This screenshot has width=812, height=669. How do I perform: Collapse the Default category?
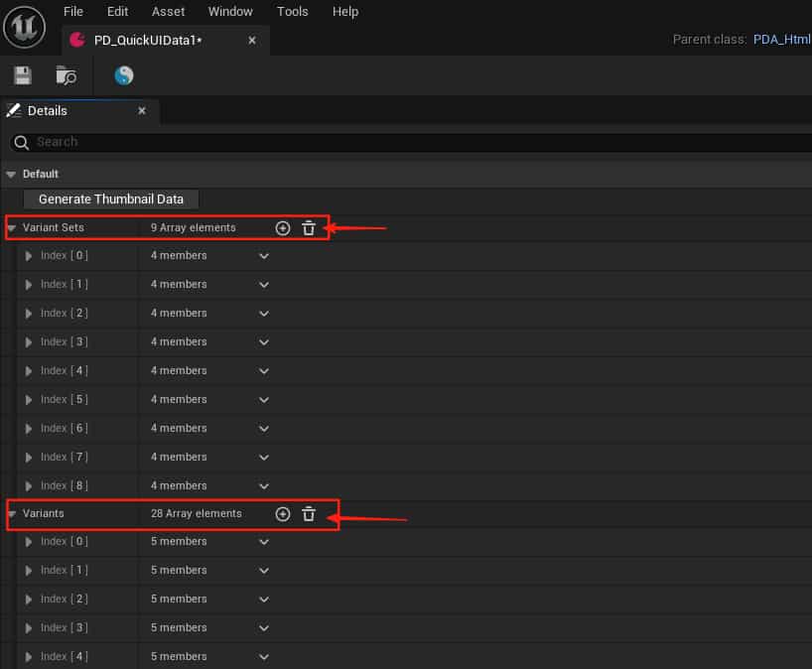[11, 175]
